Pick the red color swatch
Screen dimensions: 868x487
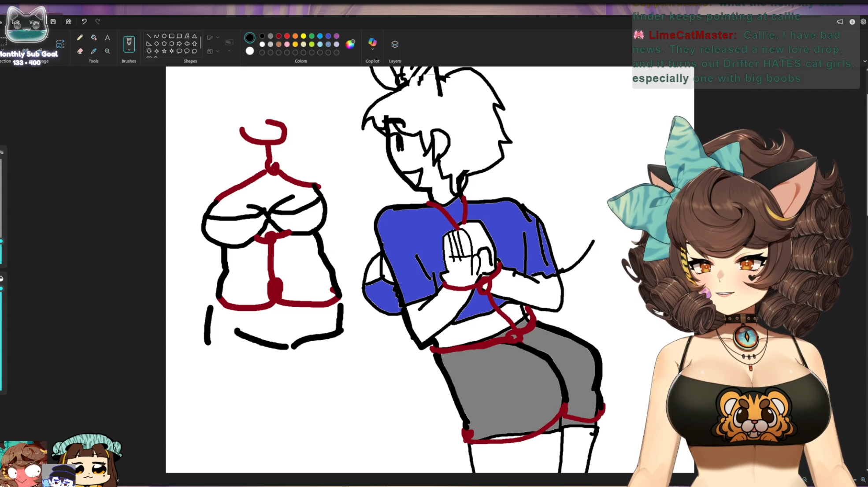click(x=287, y=36)
